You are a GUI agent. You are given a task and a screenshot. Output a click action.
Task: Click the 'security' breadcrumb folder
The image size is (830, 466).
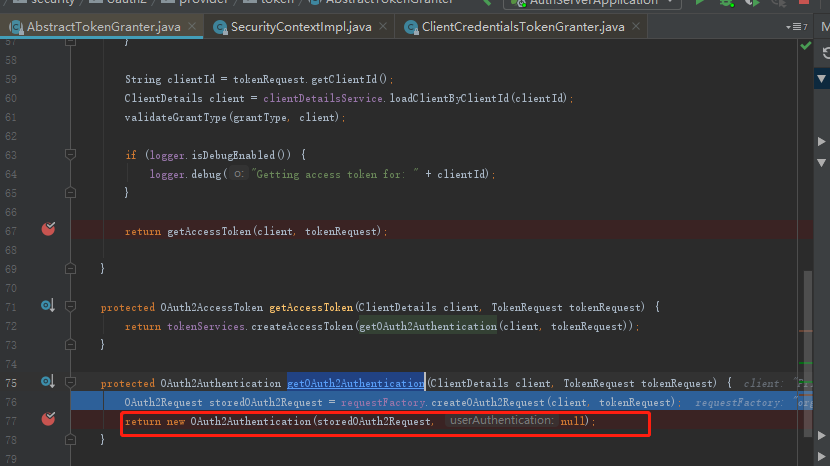point(45,2)
